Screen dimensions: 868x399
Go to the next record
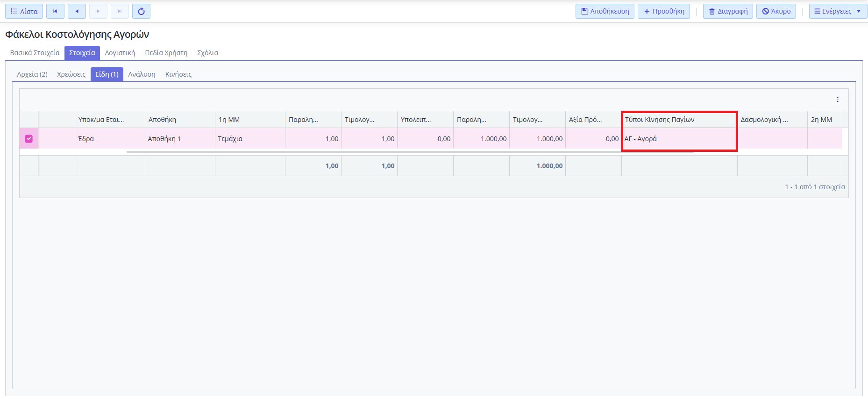pos(98,11)
